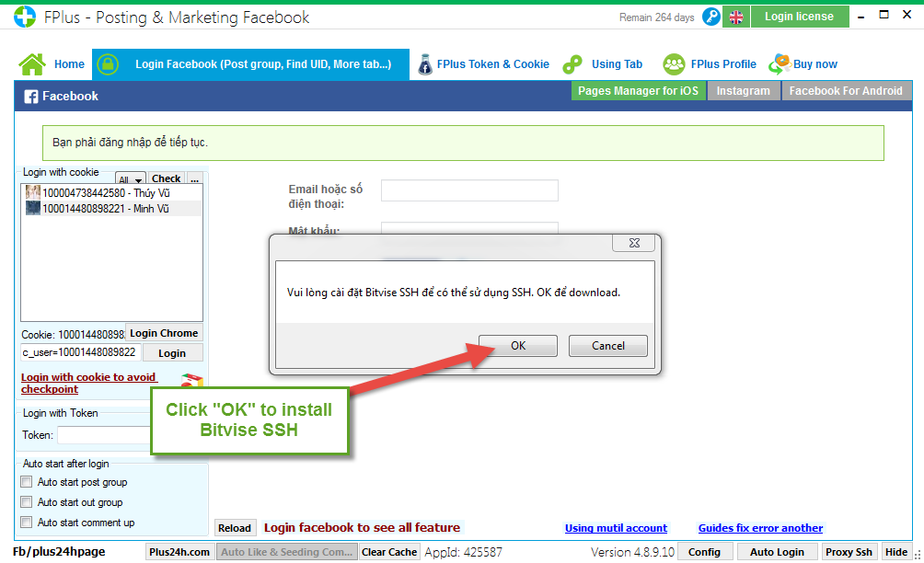
Task: Open the Home tab
Action: point(70,64)
